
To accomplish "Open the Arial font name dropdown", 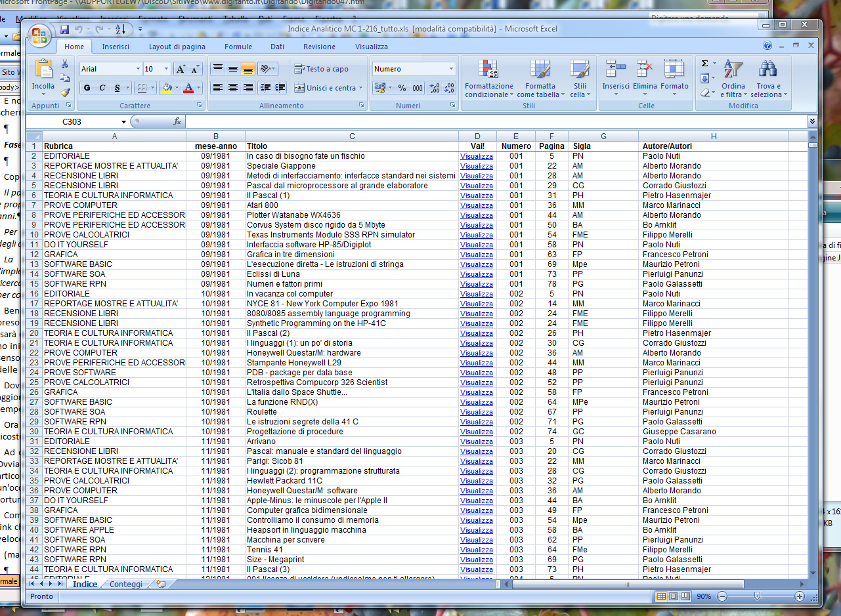I will pos(138,69).
